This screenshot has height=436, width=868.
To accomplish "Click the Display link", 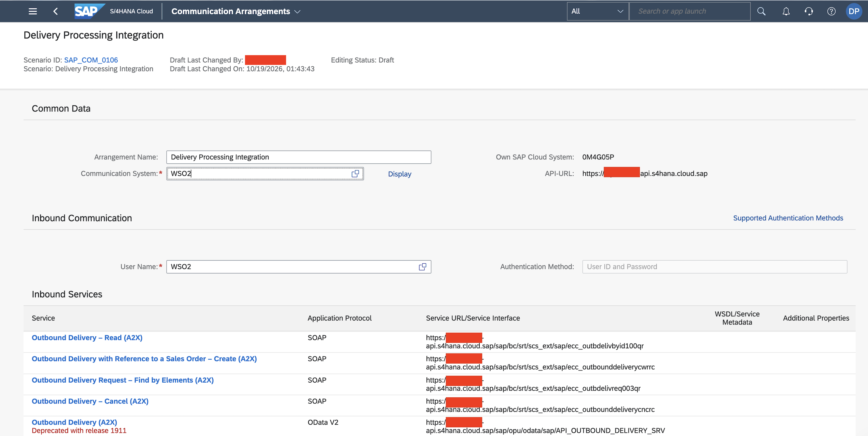I will pos(399,174).
